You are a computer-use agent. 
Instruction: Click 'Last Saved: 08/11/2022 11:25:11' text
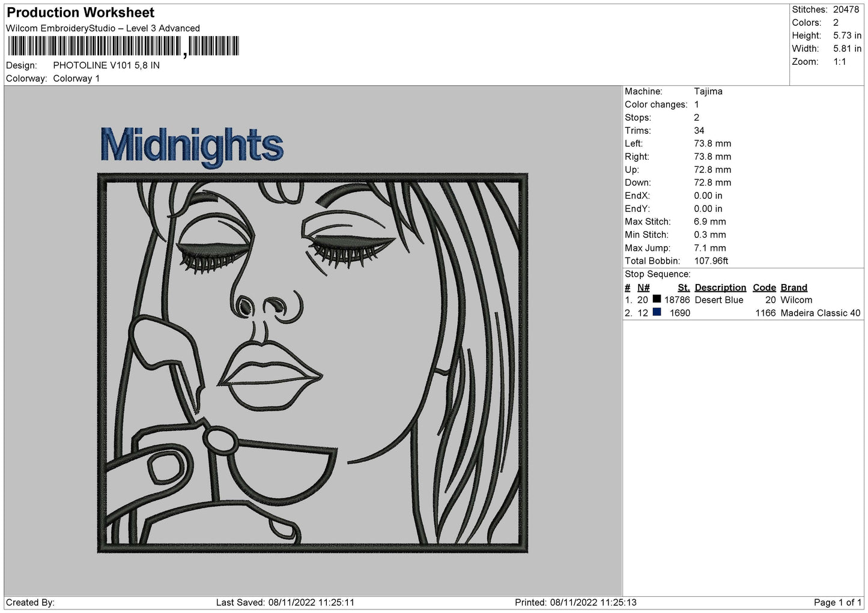(285, 602)
